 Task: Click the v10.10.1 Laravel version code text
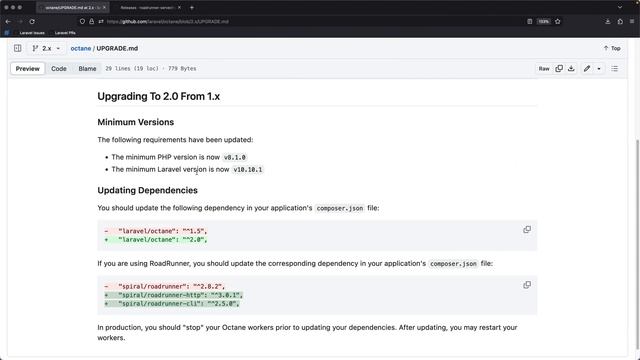click(x=248, y=169)
